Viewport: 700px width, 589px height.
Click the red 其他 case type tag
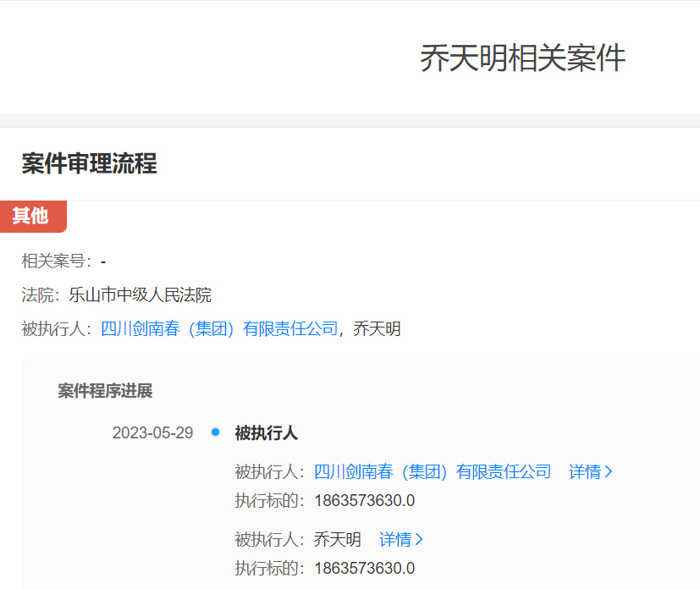pyautogui.click(x=33, y=217)
